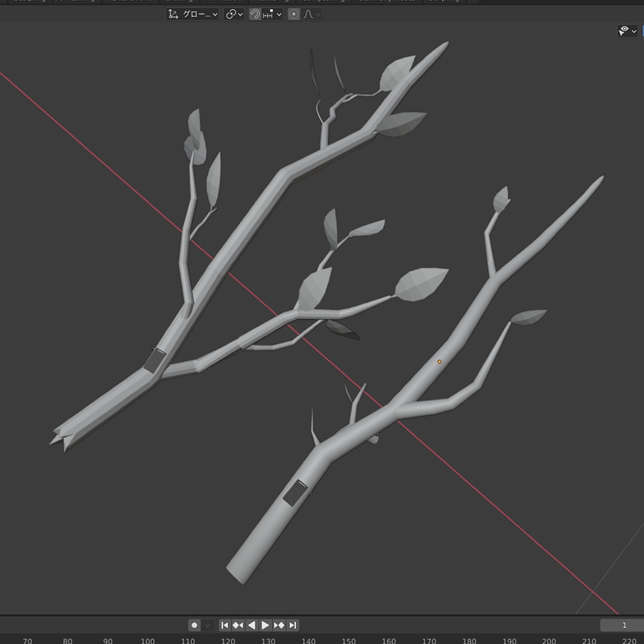Toggle the snap magnet icon

tap(255, 14)
